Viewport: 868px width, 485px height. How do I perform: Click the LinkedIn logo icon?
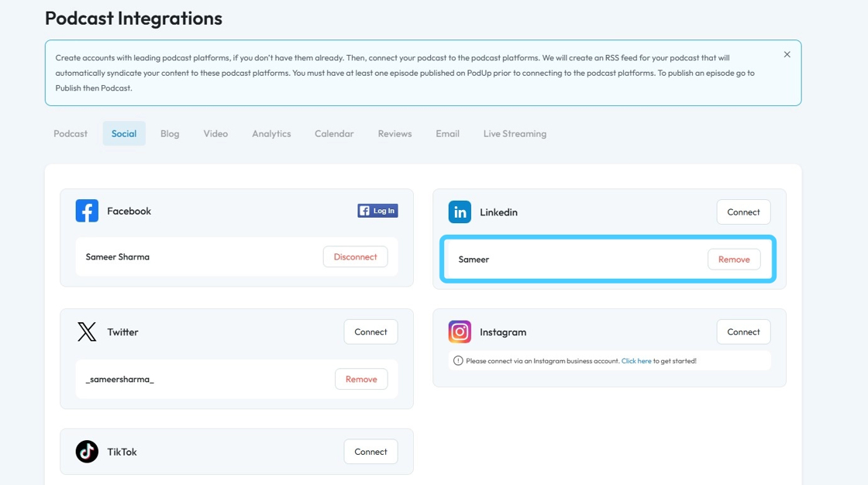460,212
